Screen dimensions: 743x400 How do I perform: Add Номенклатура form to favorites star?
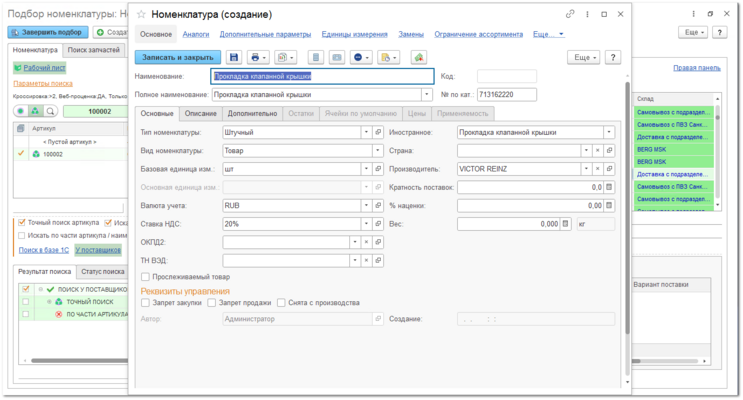(141, 15)
